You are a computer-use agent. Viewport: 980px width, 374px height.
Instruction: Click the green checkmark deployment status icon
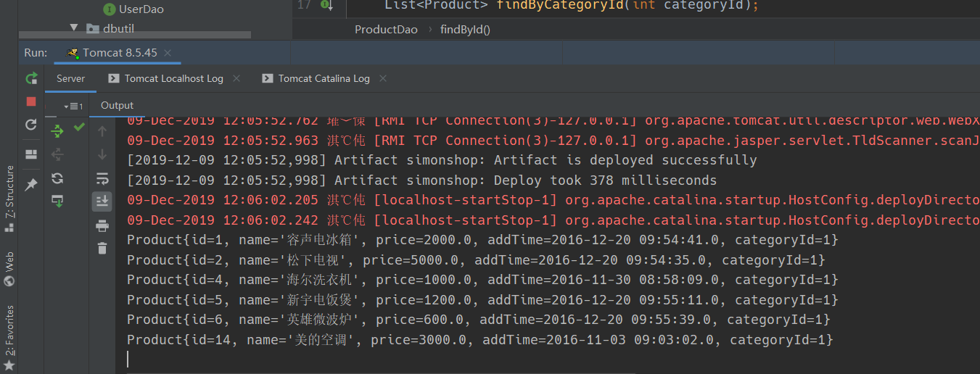coord(79,127)
